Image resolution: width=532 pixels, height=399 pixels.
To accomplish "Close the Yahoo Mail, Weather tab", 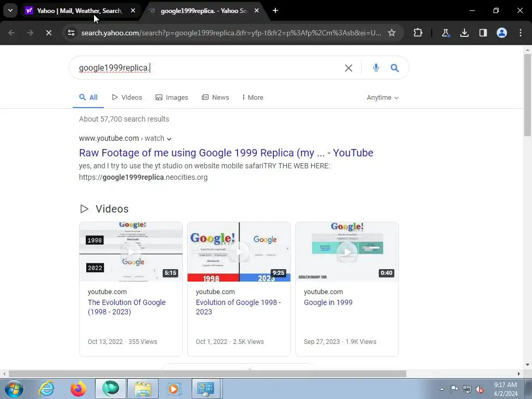I will click(x=133, y=10).
